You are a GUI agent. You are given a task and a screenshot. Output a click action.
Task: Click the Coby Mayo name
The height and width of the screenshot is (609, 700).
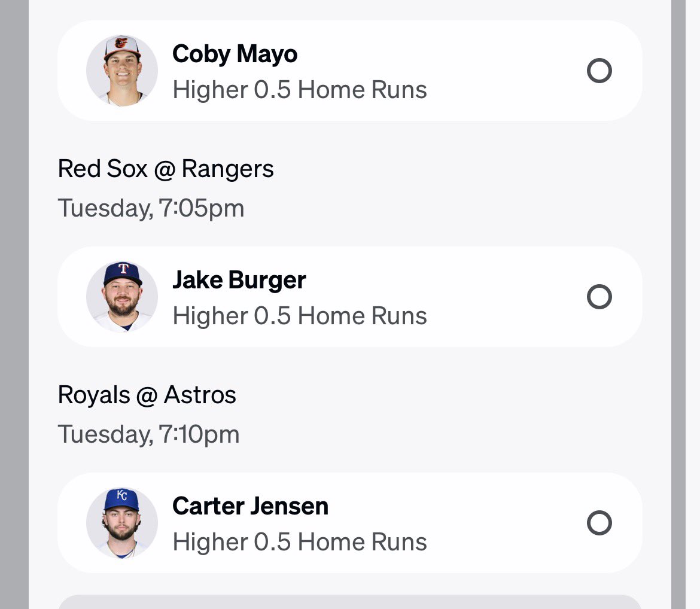pyautogui.click(x=235, y=54)
